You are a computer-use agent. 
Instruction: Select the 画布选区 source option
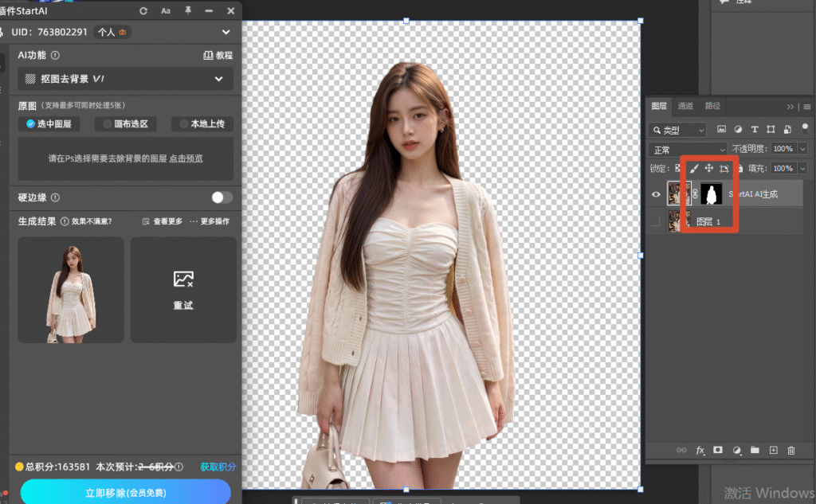click(125, 123)
